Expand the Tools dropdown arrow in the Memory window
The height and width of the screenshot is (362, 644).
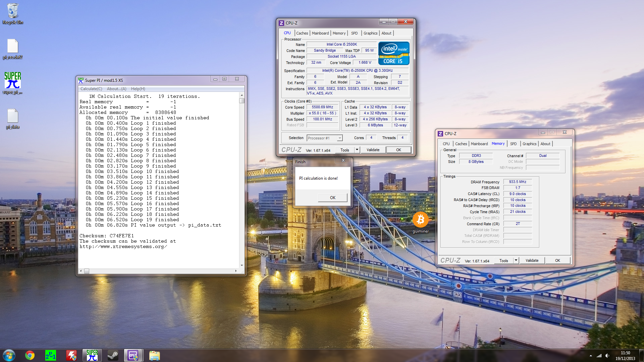pyautogui.click(x=516, y=260)
